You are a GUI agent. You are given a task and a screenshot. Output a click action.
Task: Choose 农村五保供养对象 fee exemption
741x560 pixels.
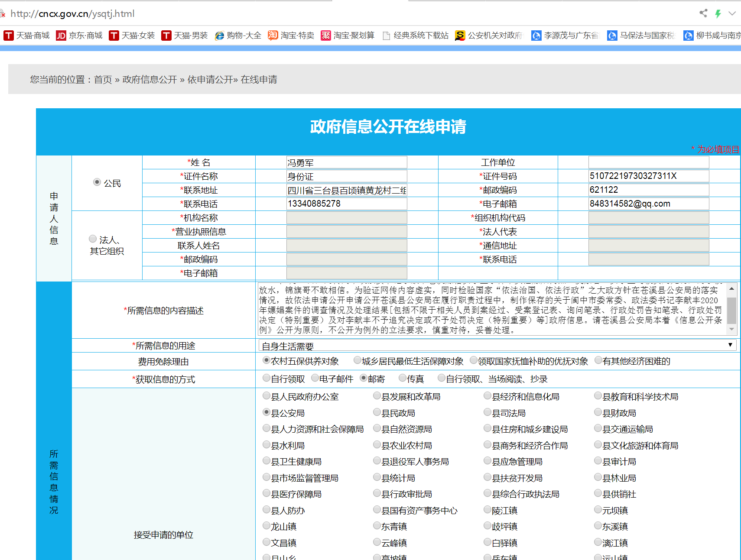coord(266,360)
